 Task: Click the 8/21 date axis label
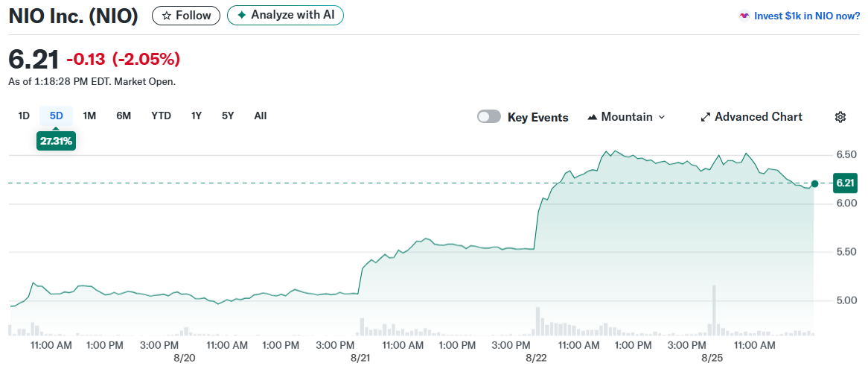pyautogui.click(x=360, y=359)
